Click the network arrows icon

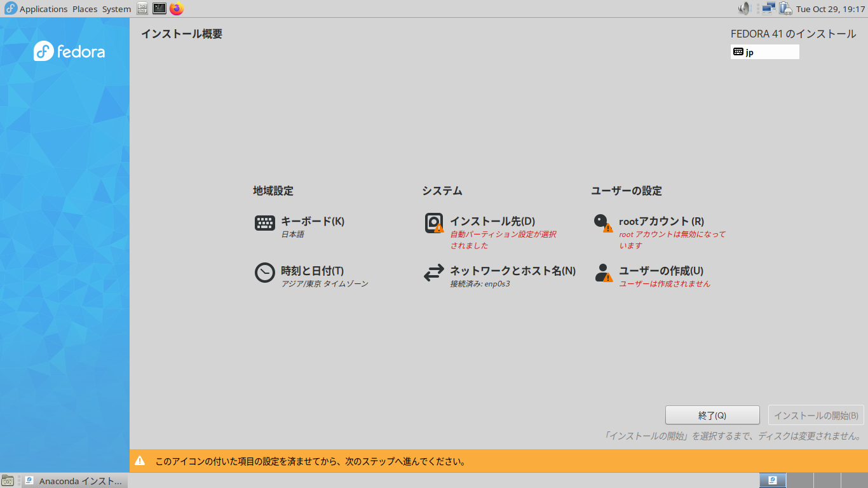(x=434, y=273)
